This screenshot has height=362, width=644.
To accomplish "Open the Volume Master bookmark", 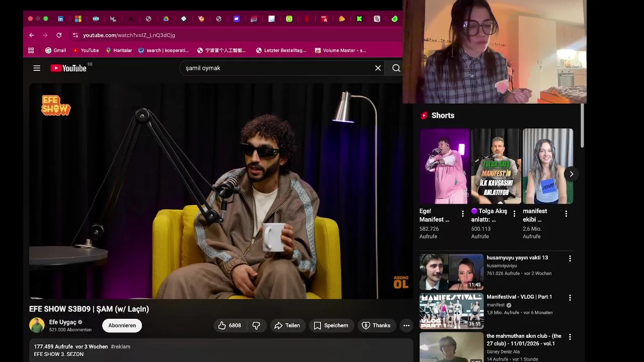I will pos(340,50).
